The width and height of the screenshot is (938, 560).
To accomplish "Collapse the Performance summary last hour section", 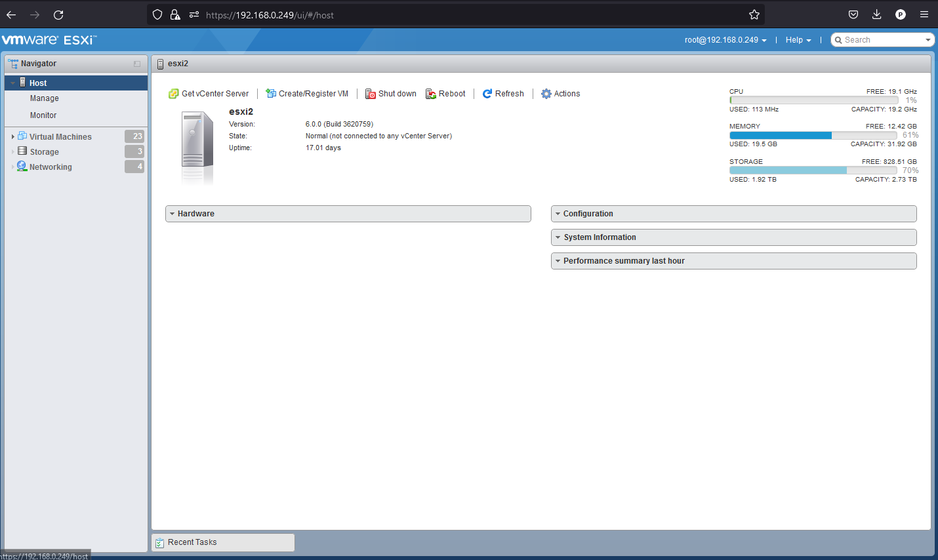I will (558, 261).
